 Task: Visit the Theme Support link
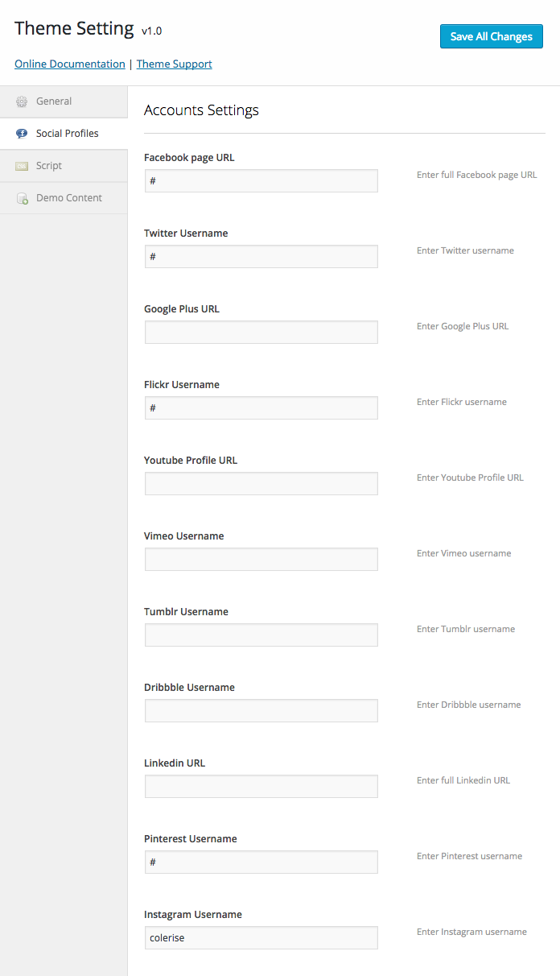pyautogui.click(x=175, y=64)
